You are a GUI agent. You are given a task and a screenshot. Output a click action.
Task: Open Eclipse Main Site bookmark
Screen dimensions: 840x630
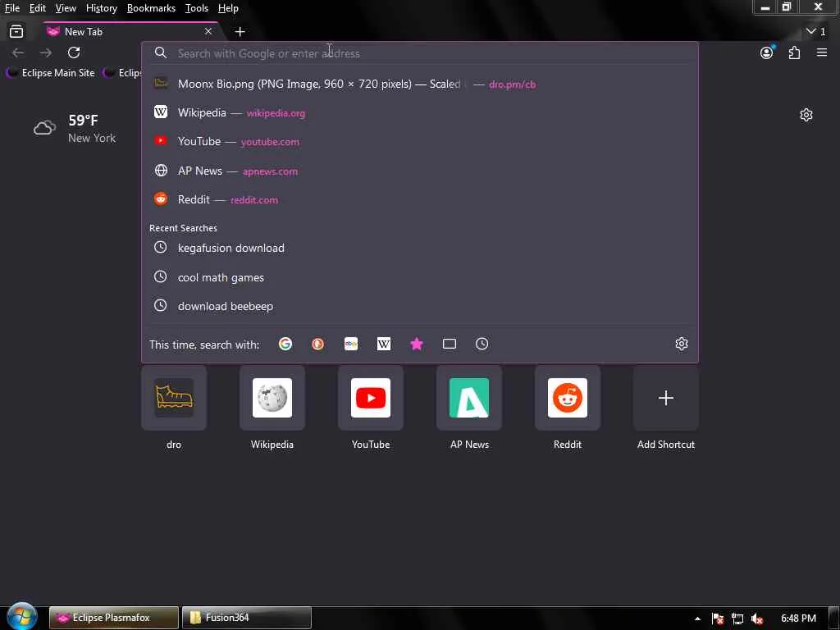point(52,73)
